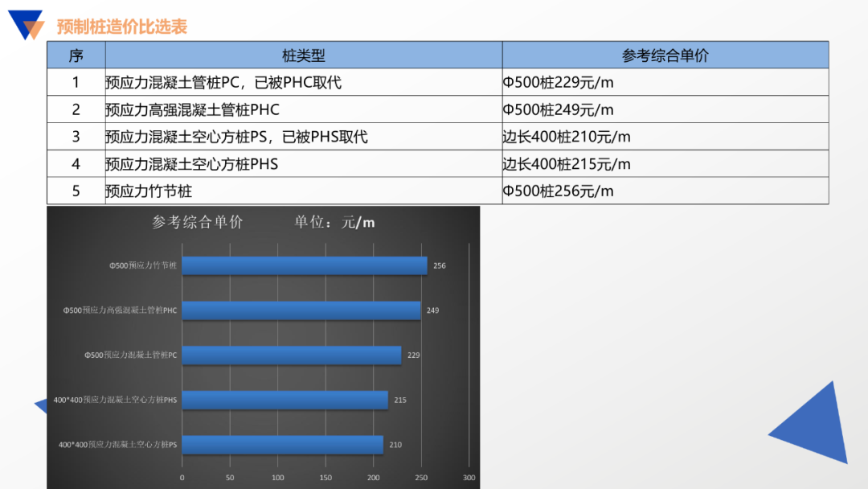This screenshot has width=868, height=489.
Task: Click the axis tick value 200
Action: pyautogui.click(x=374, y=478)
